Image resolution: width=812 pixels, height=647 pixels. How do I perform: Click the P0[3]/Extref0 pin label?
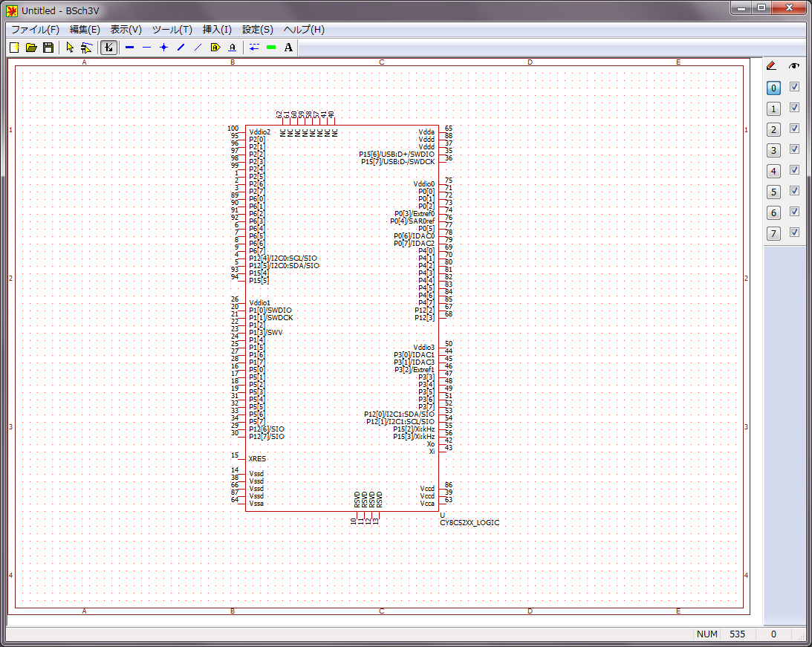415,214
